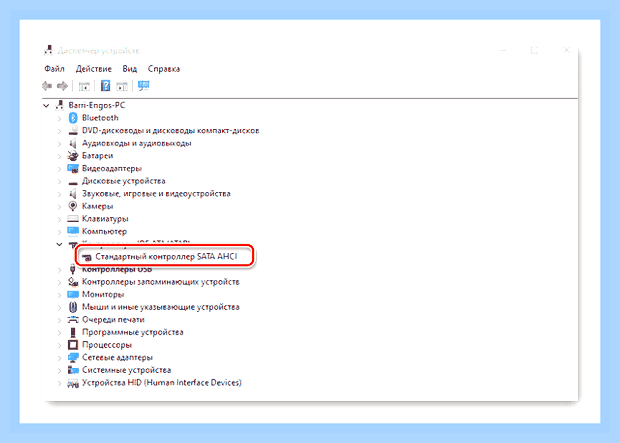The width and height of the screenshot is (620, 443).
Task: Select Мыши и иные указывающие устройства label
Action: 161,307
